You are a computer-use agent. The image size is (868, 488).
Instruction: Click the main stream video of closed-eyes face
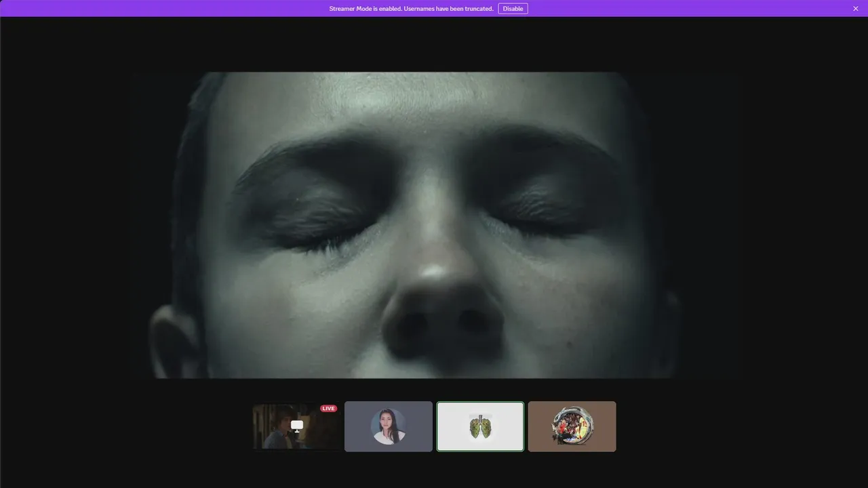(434, 225)
